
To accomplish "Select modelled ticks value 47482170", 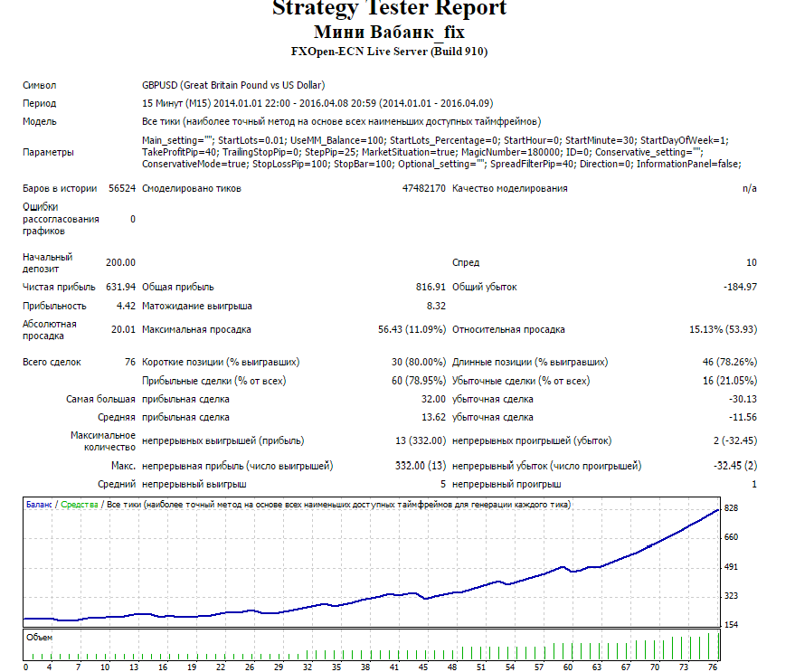I will point(424,188).
